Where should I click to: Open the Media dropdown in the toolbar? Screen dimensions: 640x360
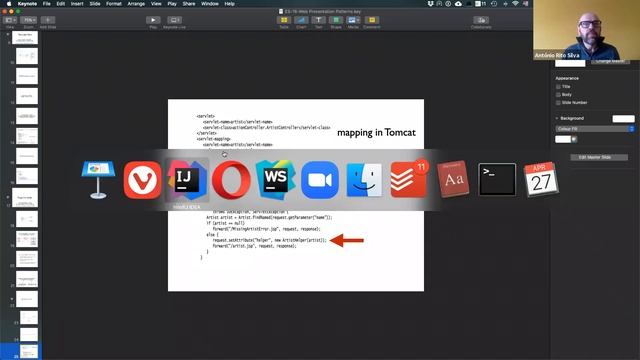tap(353, 20)
